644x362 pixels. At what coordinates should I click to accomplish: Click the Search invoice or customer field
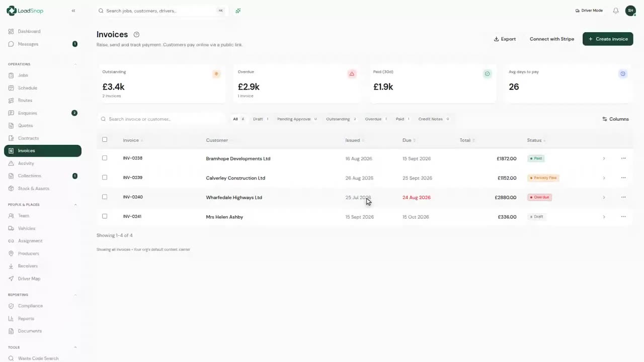[x=161, y=119]
